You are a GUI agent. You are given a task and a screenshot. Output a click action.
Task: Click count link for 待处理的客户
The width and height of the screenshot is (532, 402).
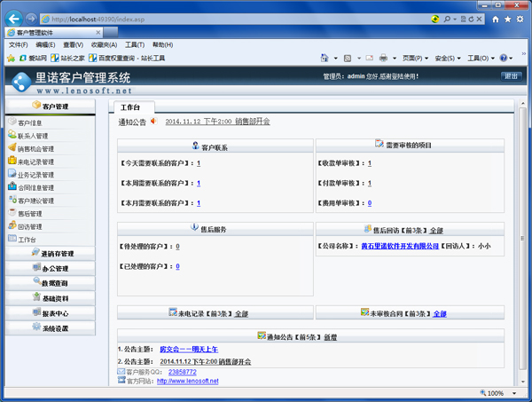(178, 247)
